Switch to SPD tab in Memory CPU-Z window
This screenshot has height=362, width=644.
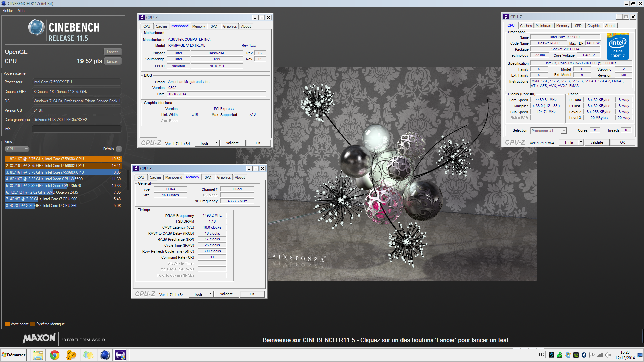pyautogui.click(x=208, y=177)
